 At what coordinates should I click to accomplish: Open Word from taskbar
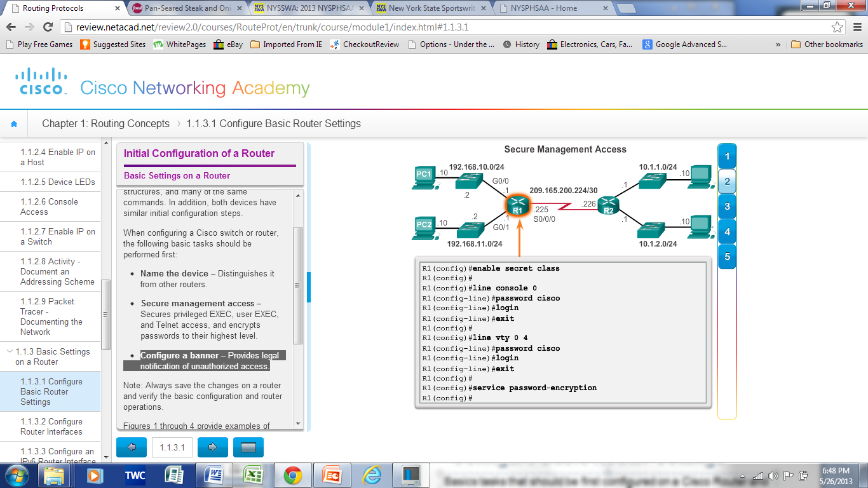pos(213,475)
